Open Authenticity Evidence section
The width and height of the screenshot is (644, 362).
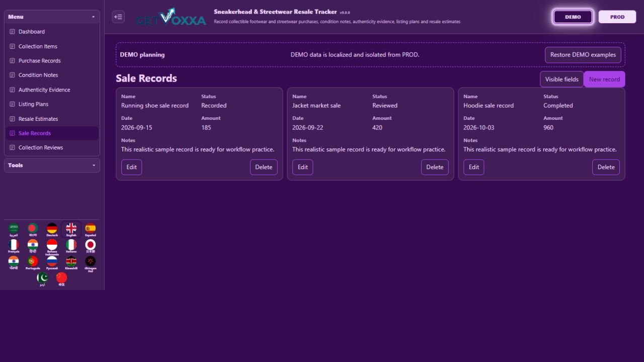52,90
